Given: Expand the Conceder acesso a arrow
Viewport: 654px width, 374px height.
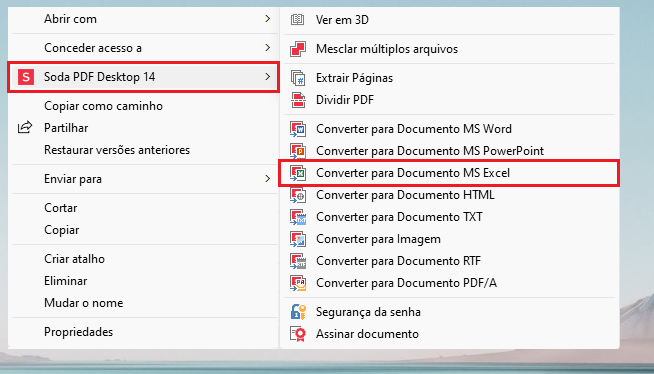Looking at the screenshot, I should tap(267, 48).
